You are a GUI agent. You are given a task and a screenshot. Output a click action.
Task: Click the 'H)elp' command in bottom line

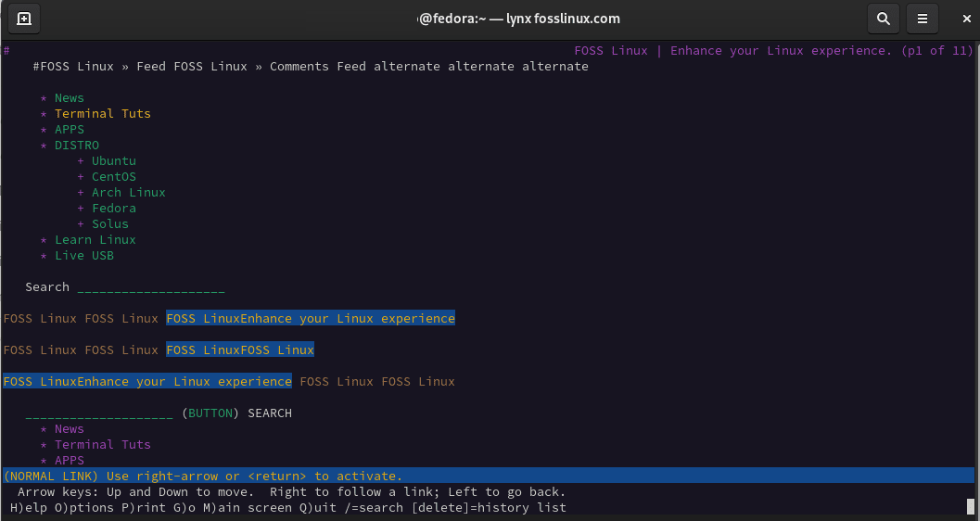(29, 508)
